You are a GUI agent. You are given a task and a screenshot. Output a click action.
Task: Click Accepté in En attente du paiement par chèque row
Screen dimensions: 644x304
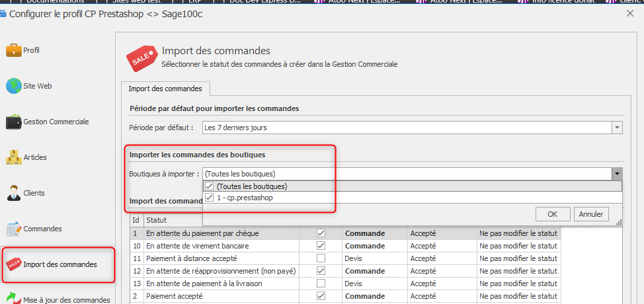tap(442, 233)
